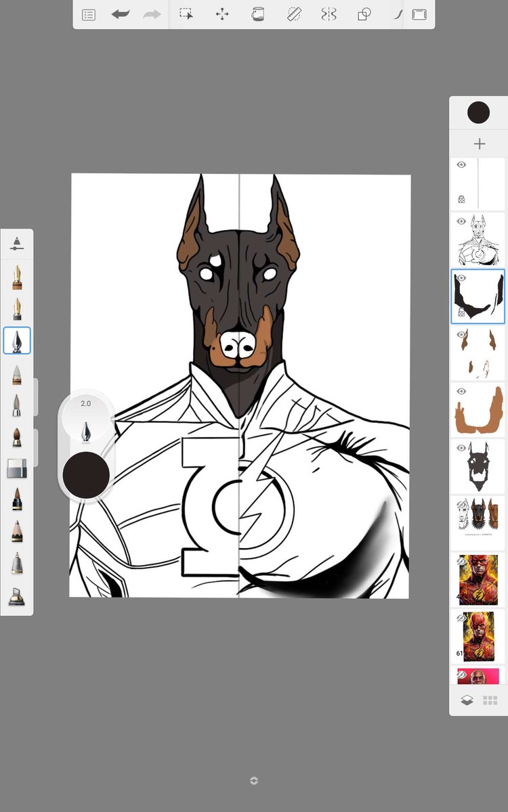508x812 pixels.
Task: Select the black dog silhouette layer thumbnail
Action: (x=479, y=467)
